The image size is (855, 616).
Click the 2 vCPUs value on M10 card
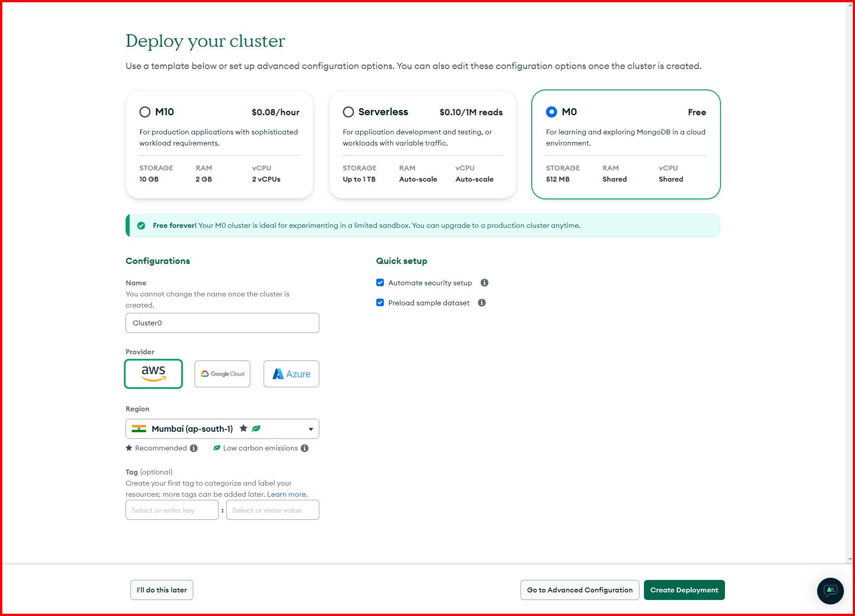266,179
